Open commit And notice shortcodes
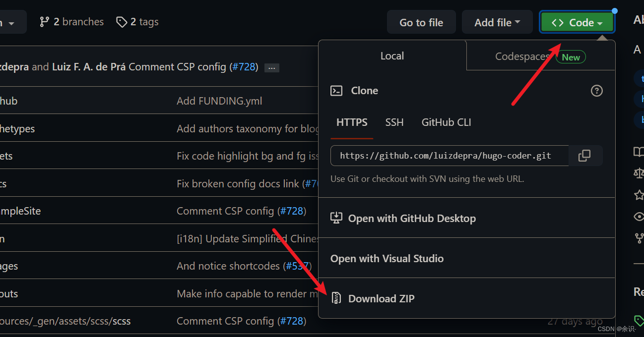644x337 pixels. coord(228,266)
